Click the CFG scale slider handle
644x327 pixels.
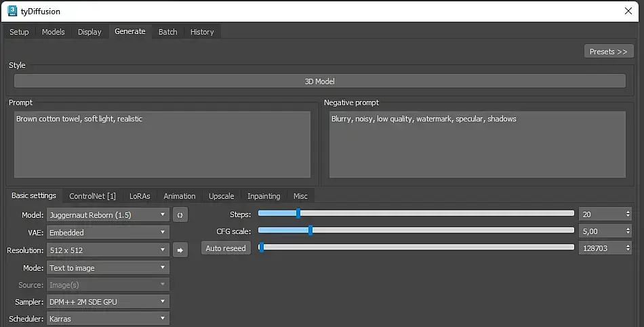click(x=310, y=230)
